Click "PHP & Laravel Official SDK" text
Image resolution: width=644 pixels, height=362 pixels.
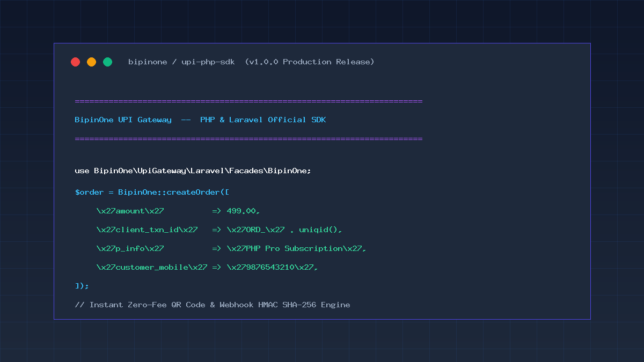tap(263, 120)
